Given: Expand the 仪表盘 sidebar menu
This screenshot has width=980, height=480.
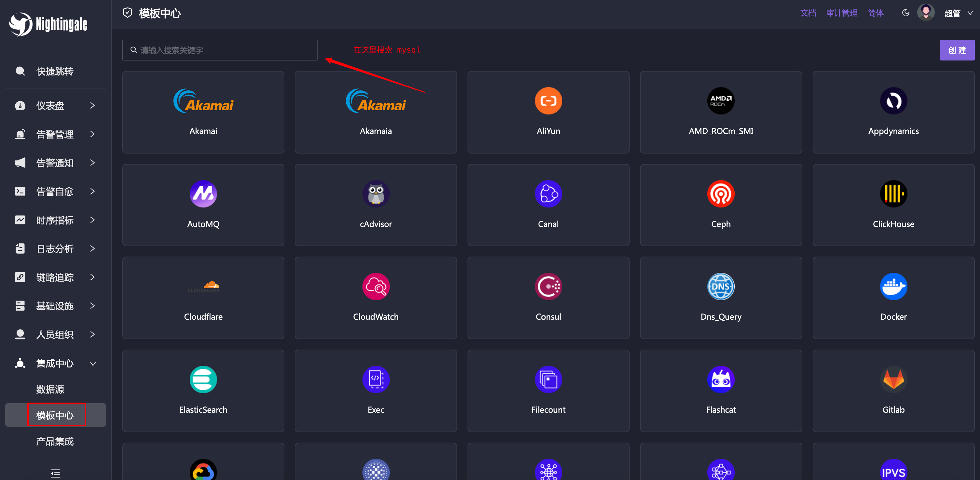Looking at the screenshot, I should [x=55, y=105].
